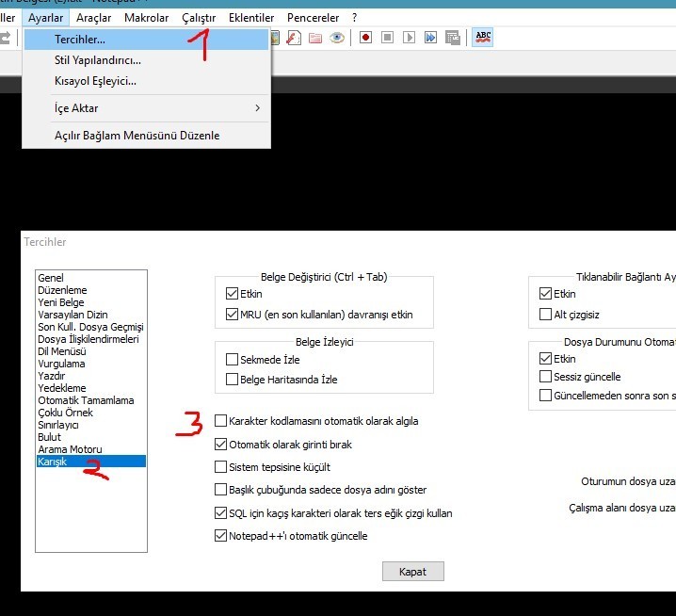The height and width of the screenshot is (616, 676).
Task: Toggle Notepad++'ı otomatik güncelle checkbox
Action: pos(220,536)
